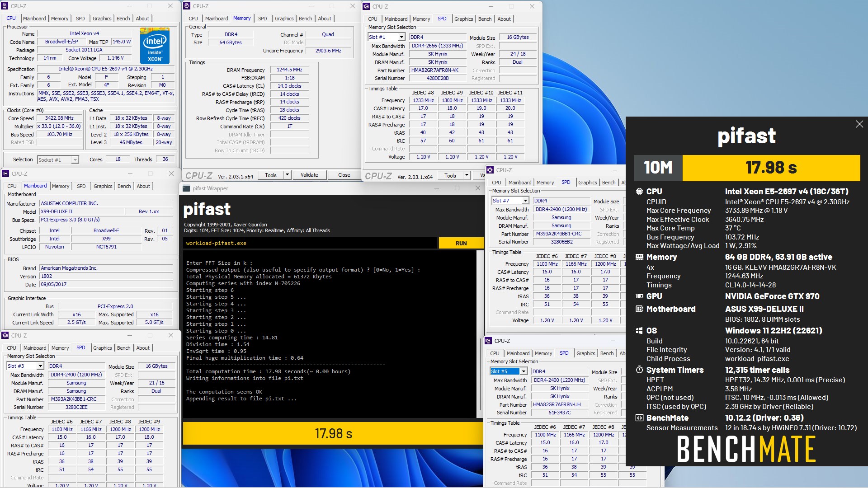Viewport: 868px width, 488px height.
Task: Click the Uncore Frequency 2903.6 MHz value
Action: pos(328,51)
